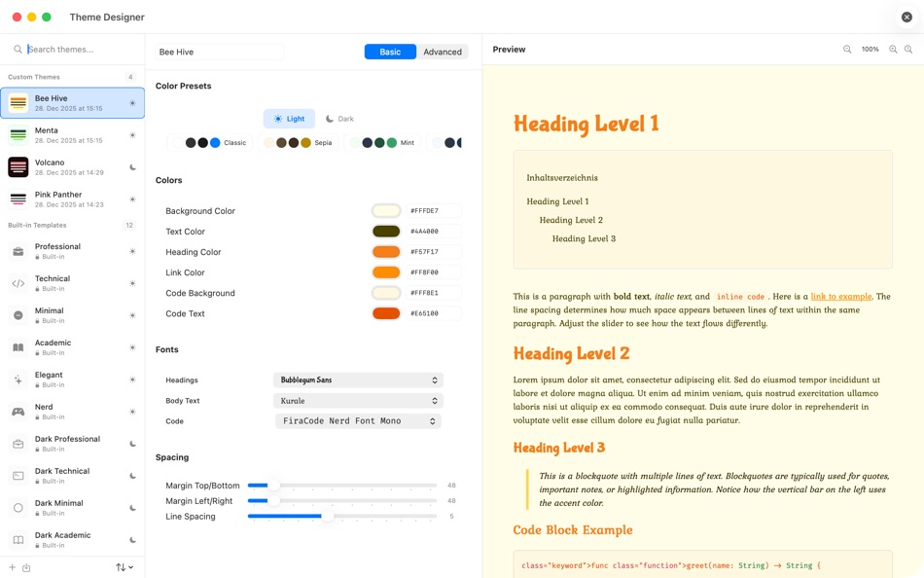This screenshot has width=924, height=578.
Task: Add a new theme with plus icon
Action: point(12,567)
